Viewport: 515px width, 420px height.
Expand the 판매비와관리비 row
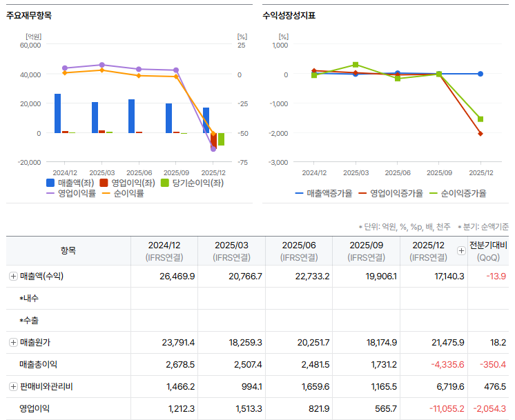coord(13,386)
